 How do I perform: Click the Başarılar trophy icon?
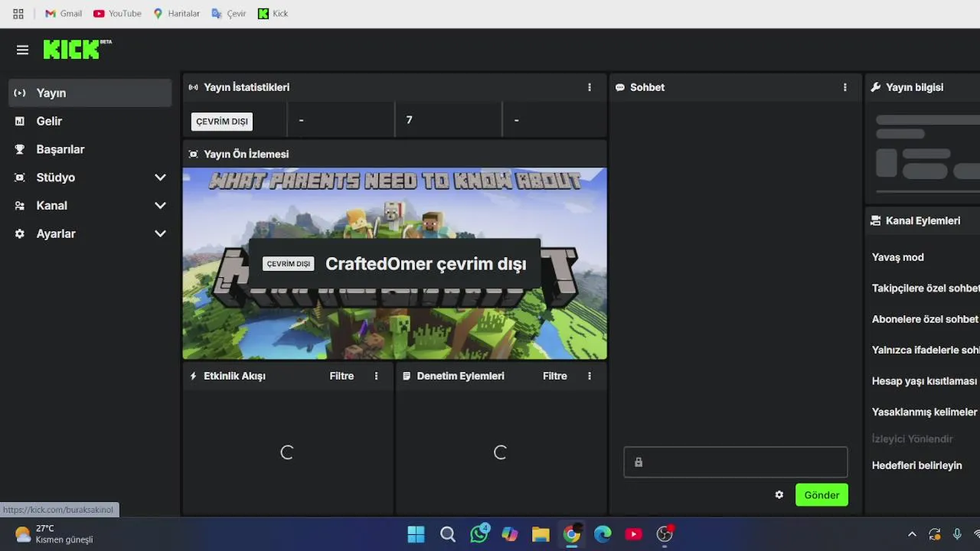click(20, 149)
